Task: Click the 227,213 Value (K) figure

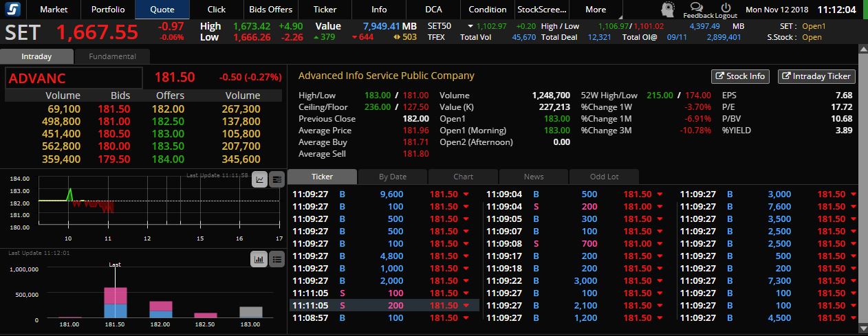Action: pyautogui.click(x=554, y=107)
